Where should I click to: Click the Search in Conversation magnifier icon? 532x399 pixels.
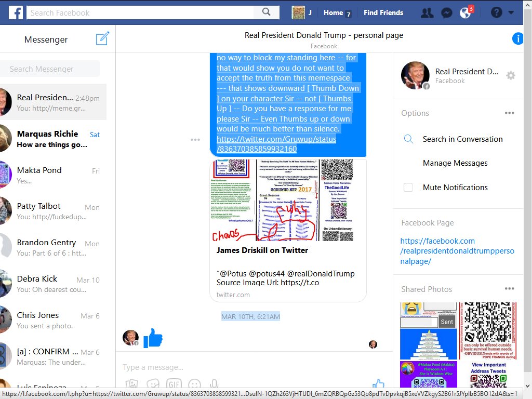(x=408, y=139)
